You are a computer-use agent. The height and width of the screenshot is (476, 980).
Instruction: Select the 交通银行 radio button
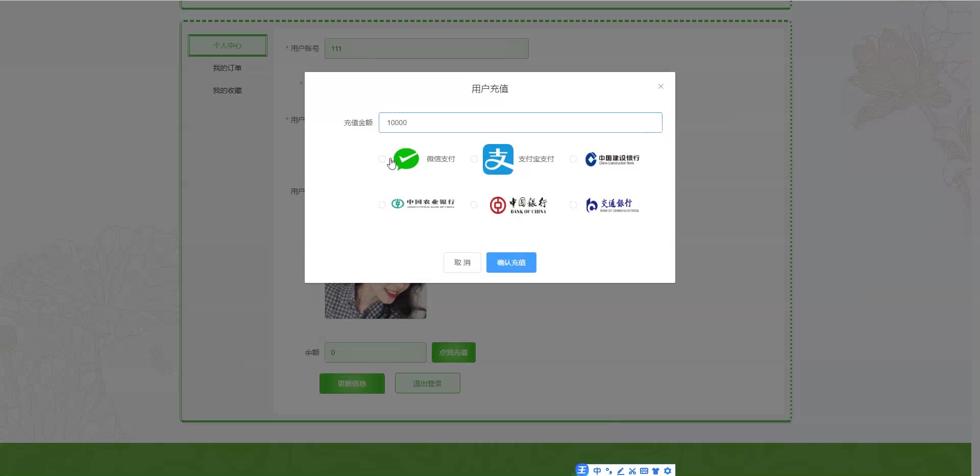[x=573, y=205]
